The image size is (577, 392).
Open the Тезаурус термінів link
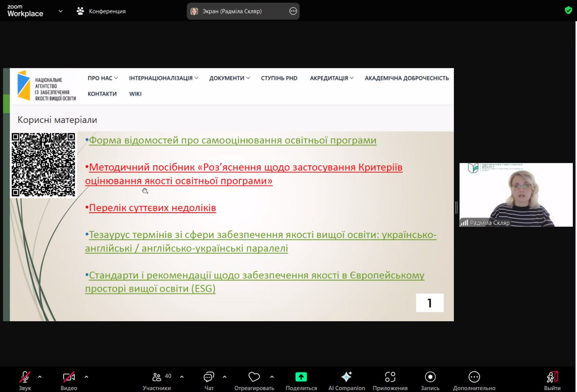point(261,242)
